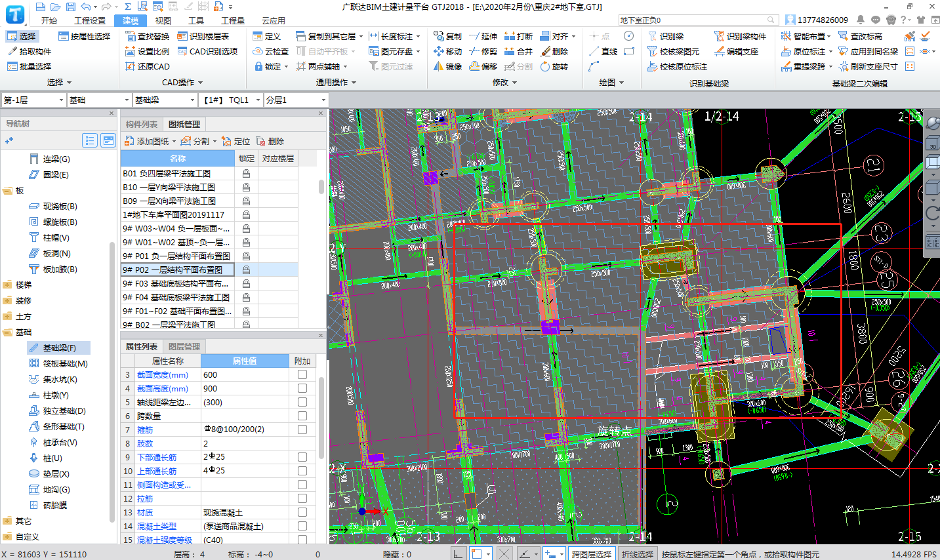Image resolution: width=940 pixels, height=560 pixels.
Task: Check the 截面宽度 附加 checkbox
Action: point(302,374)
